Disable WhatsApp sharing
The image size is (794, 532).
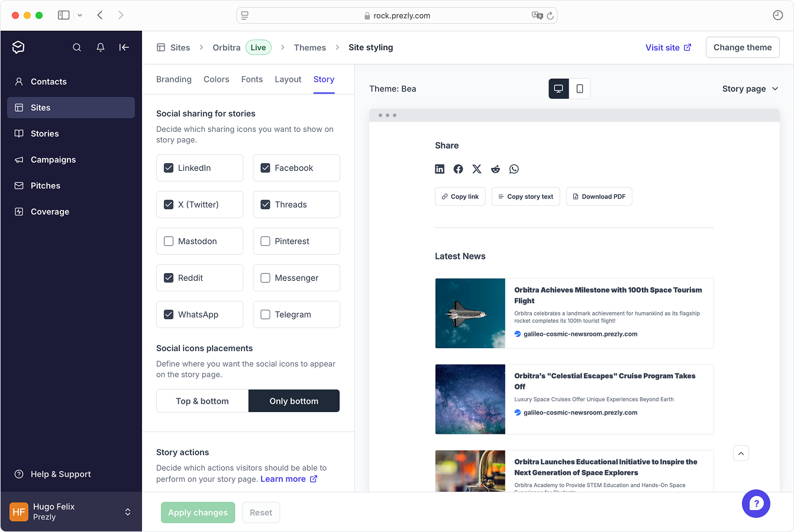(x=169, y=314)
